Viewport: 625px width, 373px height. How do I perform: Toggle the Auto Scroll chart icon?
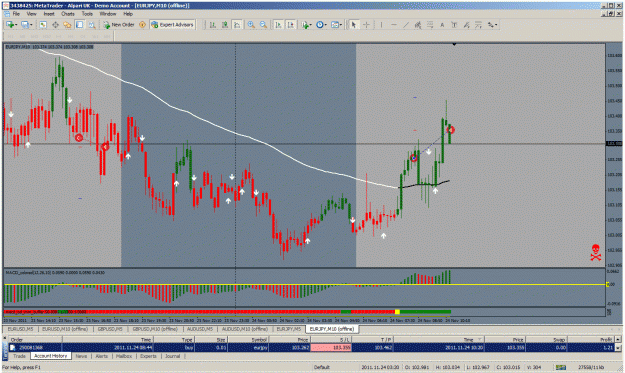(x=279, y=25)
